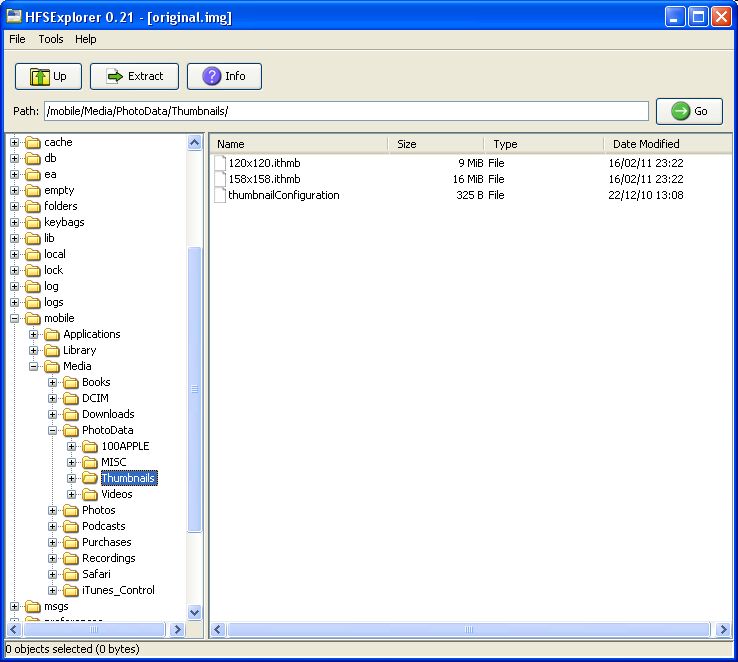Expand the 100APPLE folder node
738x662 pixels.
coord(71,447)
